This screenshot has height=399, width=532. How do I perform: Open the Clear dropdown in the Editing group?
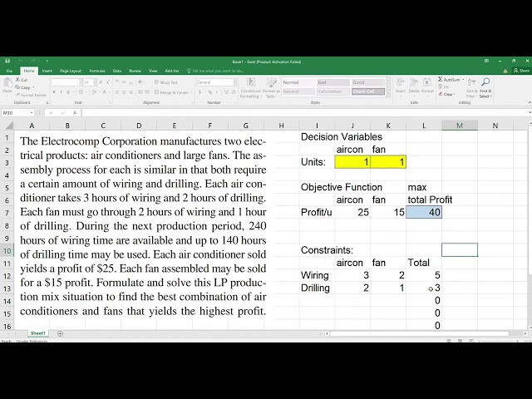[x=455, y=94]
